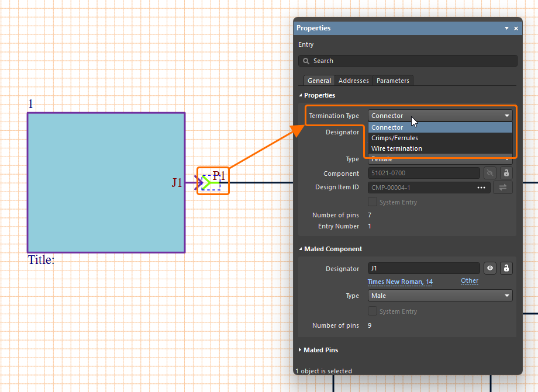Switch to the Parameters tab
538x392 pixels.
[x=393, y=81]
